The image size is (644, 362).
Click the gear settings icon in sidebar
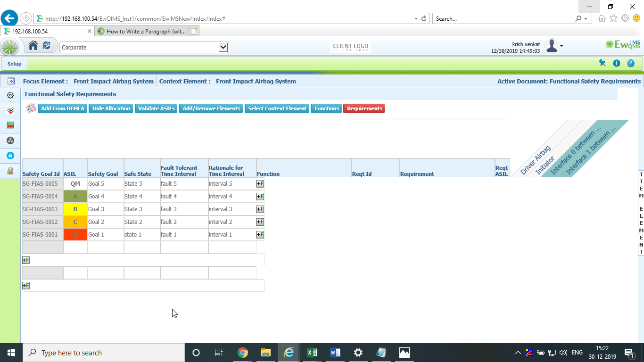pos(10,95)
